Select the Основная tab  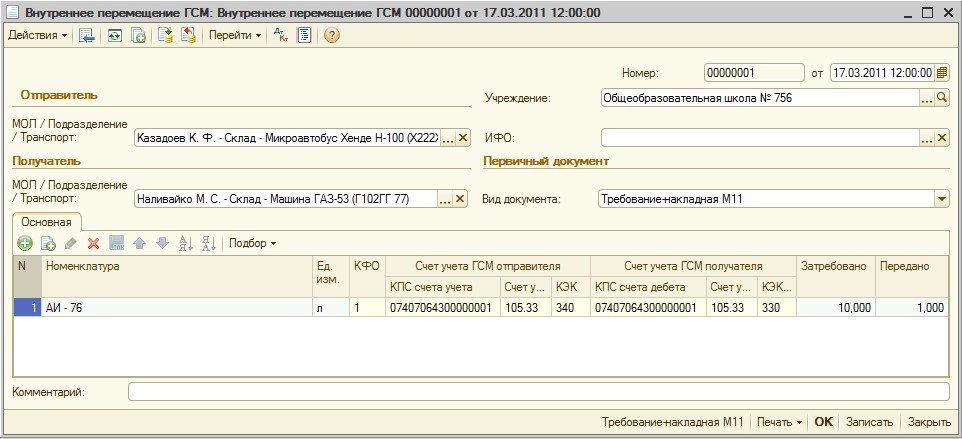tap(47, 222)
